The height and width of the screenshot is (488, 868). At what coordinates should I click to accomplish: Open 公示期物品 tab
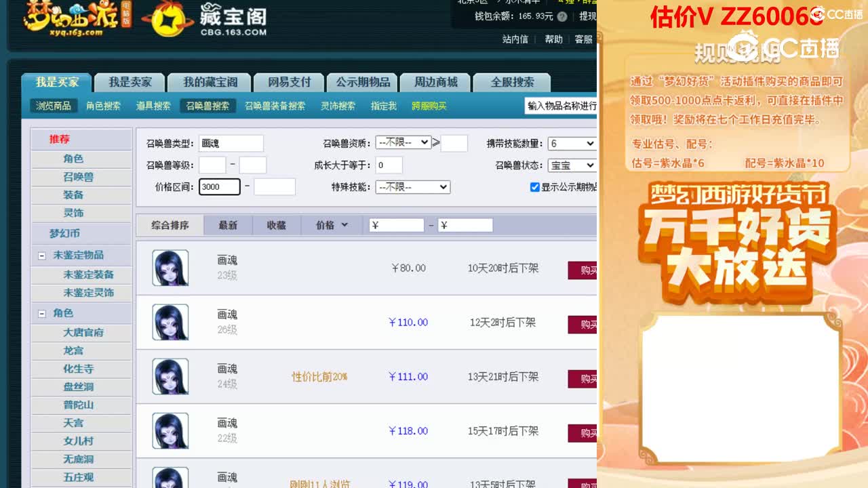point(362,82)
